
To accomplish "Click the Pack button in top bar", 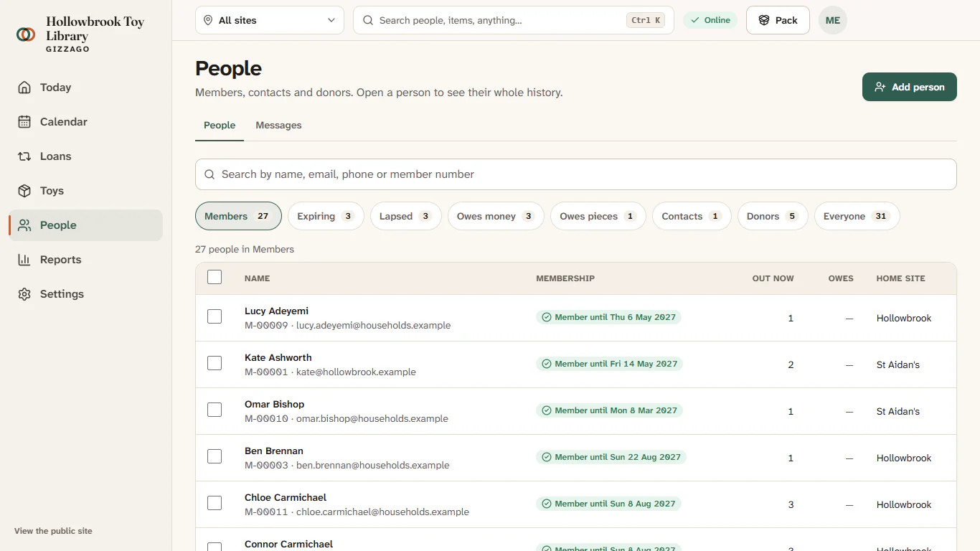I will 778,20.
